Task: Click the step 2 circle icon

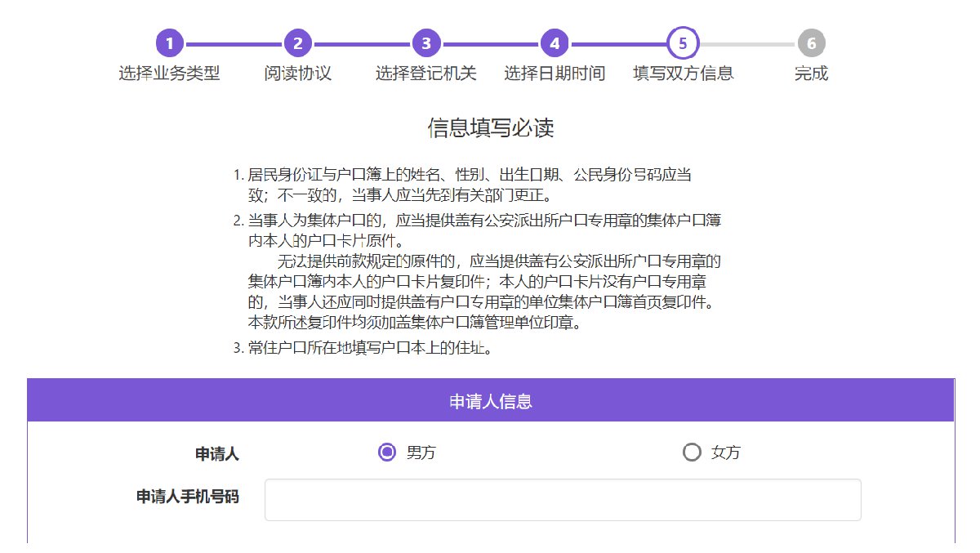Action: click(297, 42)
